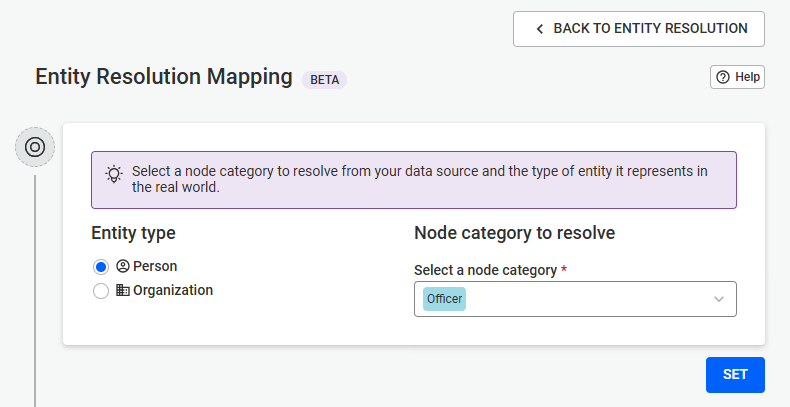
Task: Choose the Organization entity type label
Action: tap(173, 290)
